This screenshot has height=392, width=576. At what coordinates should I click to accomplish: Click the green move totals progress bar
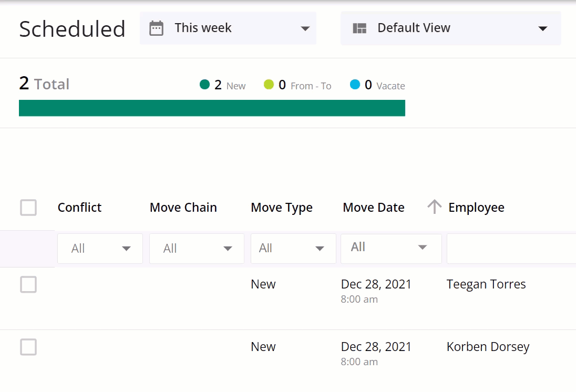pos(212,108)
